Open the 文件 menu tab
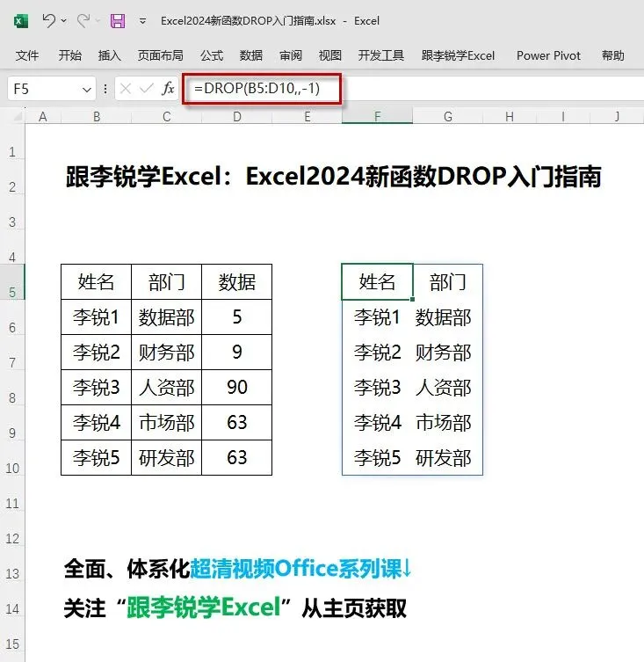Viewport: 644px width, 662px height. (x=27, y=55)
